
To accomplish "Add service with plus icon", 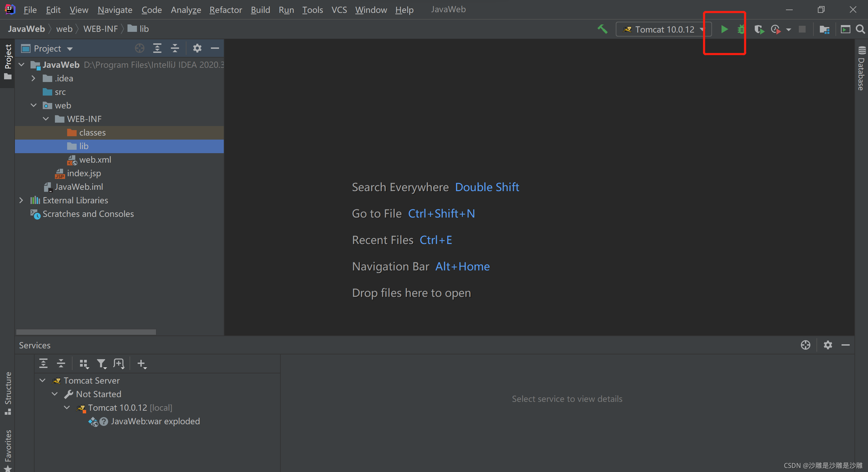I will [x=141, y=364].
